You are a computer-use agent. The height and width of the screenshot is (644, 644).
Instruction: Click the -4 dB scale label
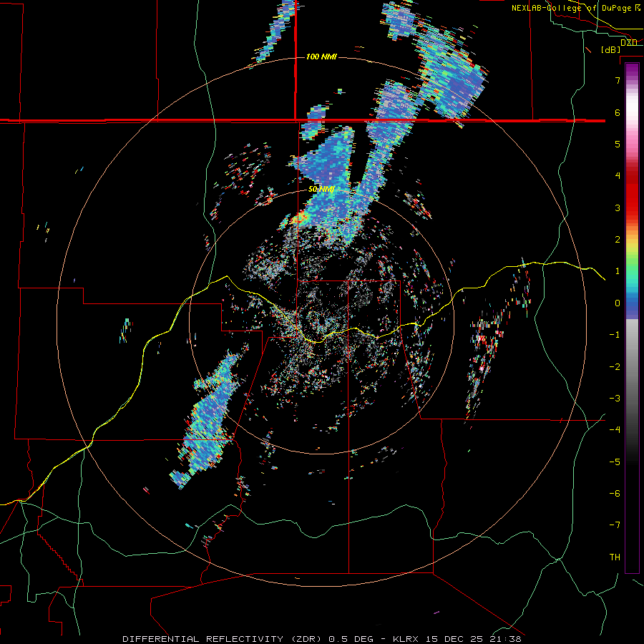[615, 429]
